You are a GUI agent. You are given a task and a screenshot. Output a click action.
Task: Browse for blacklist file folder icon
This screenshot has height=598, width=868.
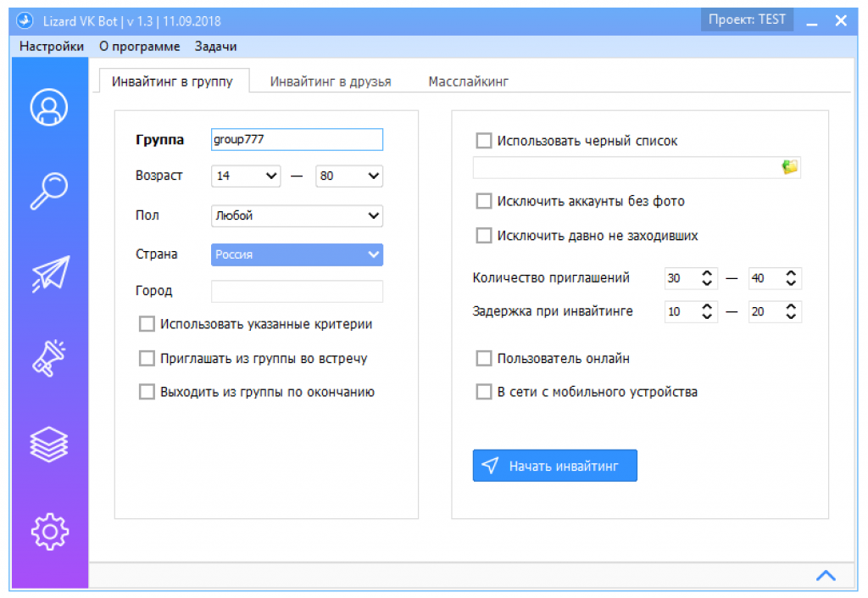[x=790, y=166]
